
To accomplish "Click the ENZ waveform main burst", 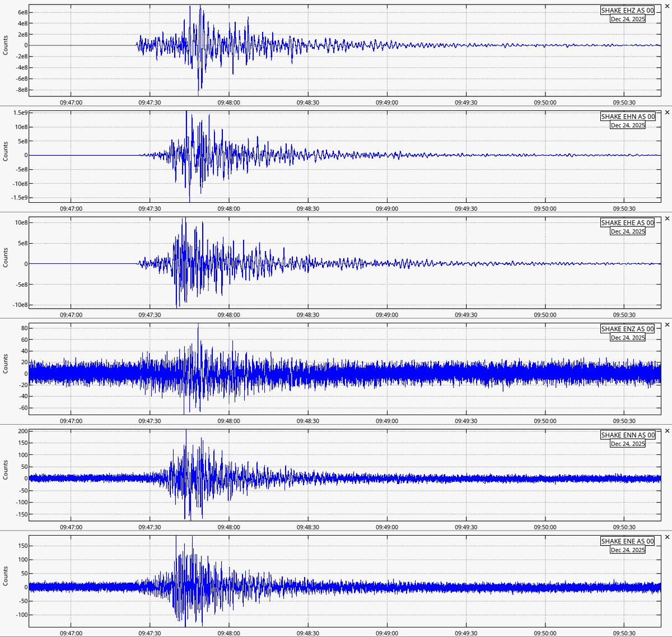I will tap(198, 370).
